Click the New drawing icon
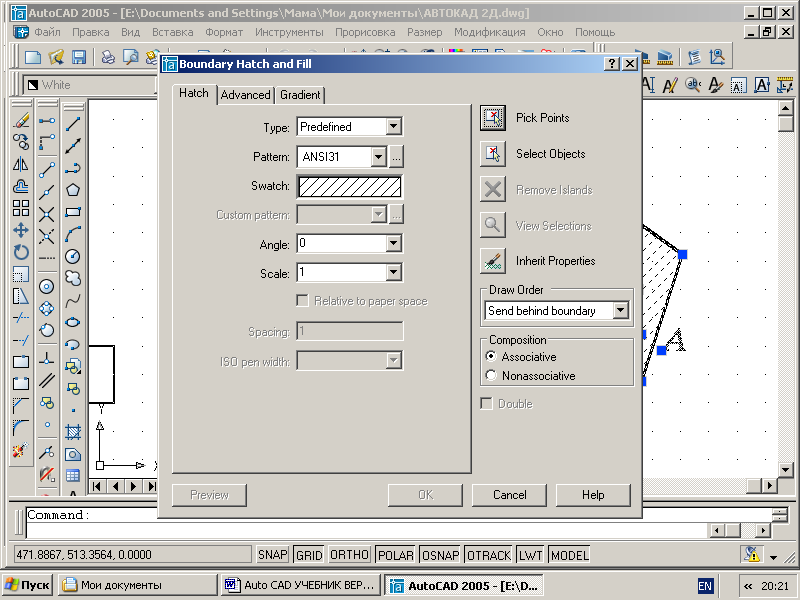The image size is (800, 600). pos(33,57)
